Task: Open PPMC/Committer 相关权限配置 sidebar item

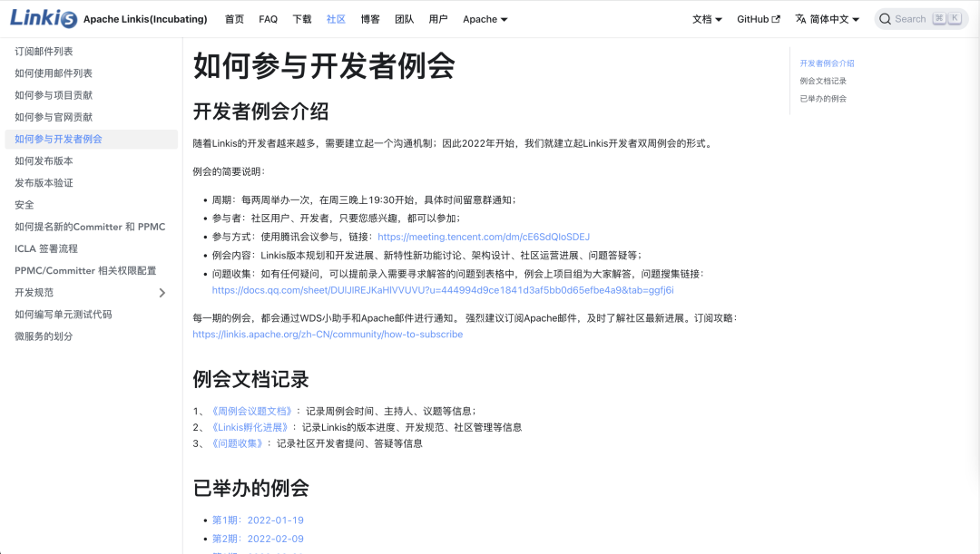Action: click(x=92, y=270)
